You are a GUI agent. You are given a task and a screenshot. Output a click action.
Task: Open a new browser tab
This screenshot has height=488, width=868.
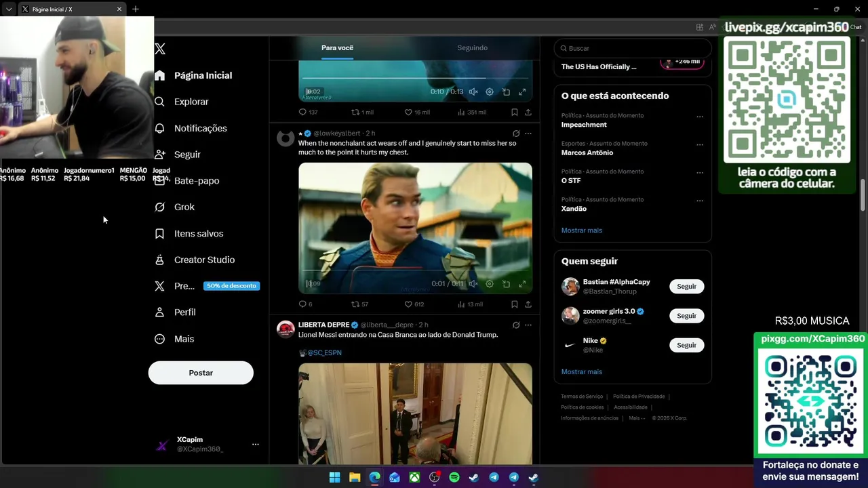136,9
